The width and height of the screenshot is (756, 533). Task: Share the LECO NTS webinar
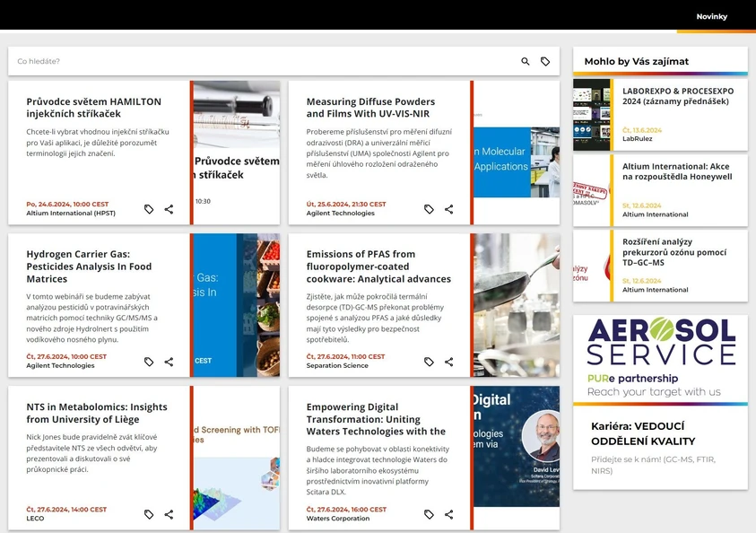[x=169, y=514]
